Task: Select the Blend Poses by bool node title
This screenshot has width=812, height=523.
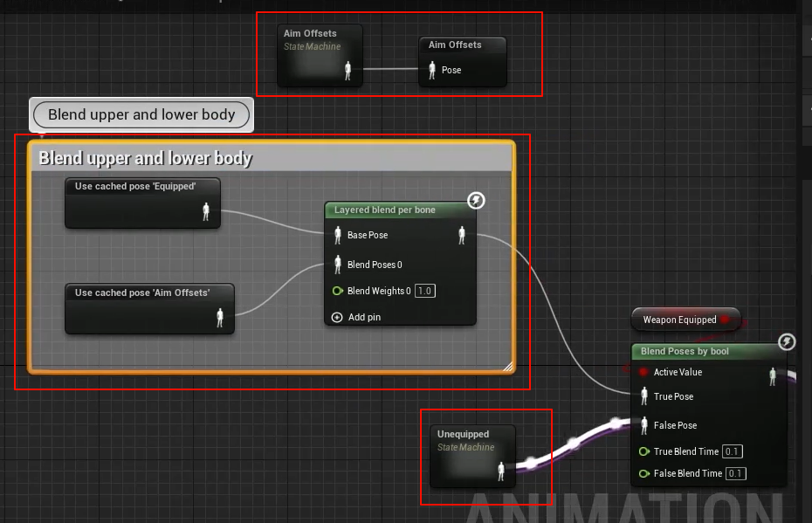Action: 685,352
